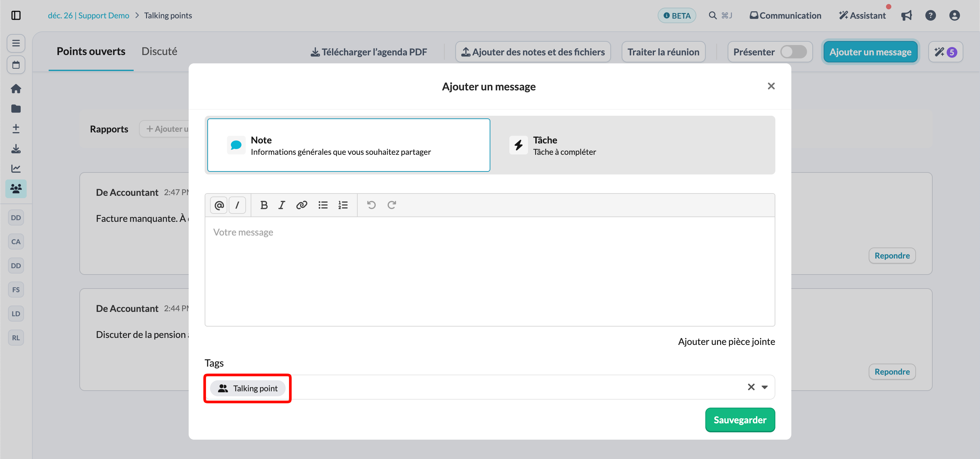Select the Note message type
Viewport: 980px width, 459px height.
pos(349,145)
